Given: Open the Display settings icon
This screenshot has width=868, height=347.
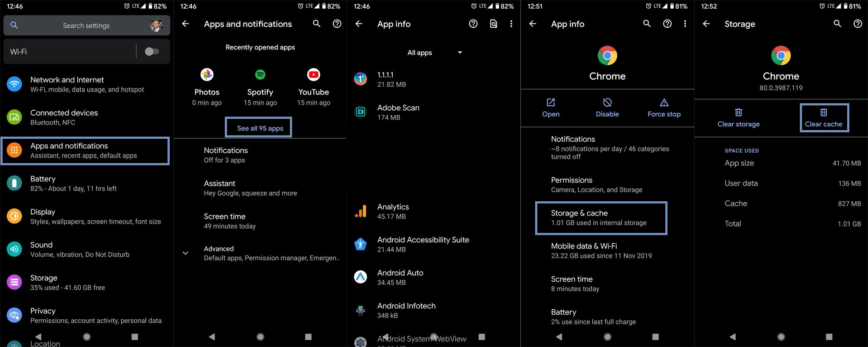Looking at the screenshot, I should coord(14,216).
